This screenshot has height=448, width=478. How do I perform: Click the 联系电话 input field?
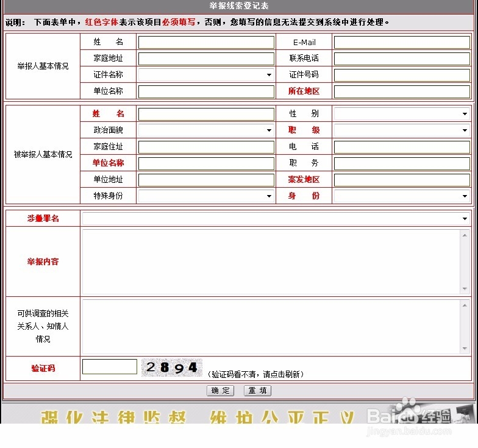pos(402,59)
